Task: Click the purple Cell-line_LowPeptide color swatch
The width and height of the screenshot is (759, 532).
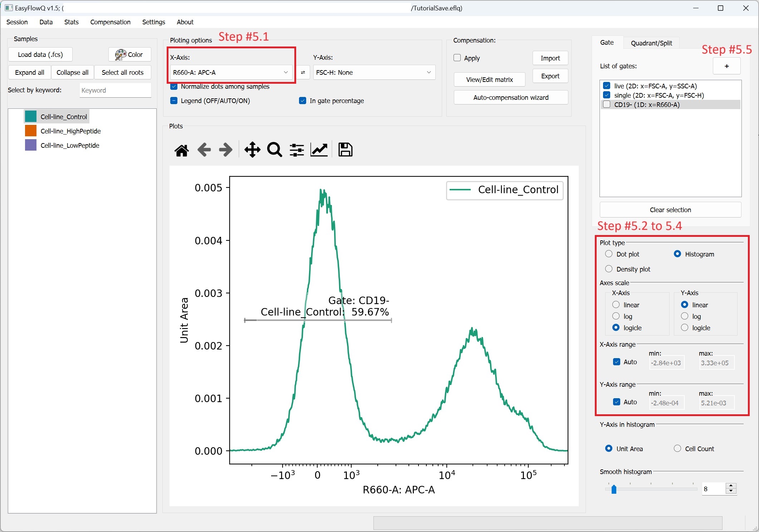Action: tap(31, 145)
